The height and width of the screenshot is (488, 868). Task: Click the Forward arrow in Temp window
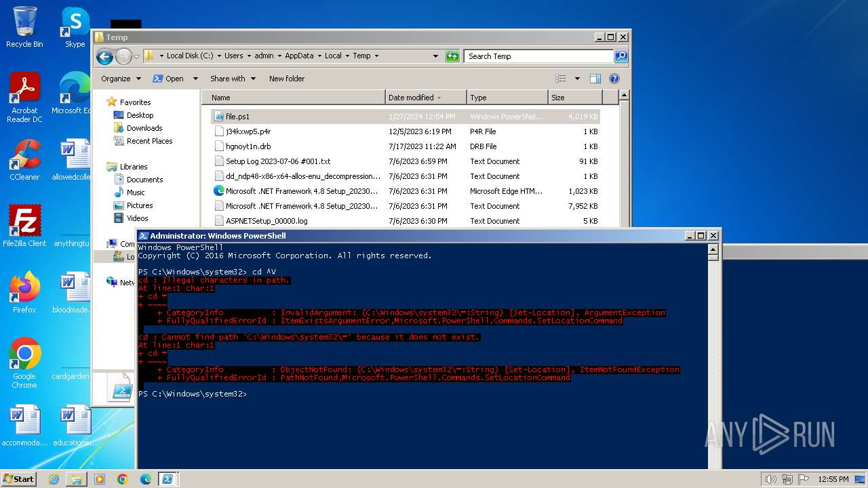(123, 56)
